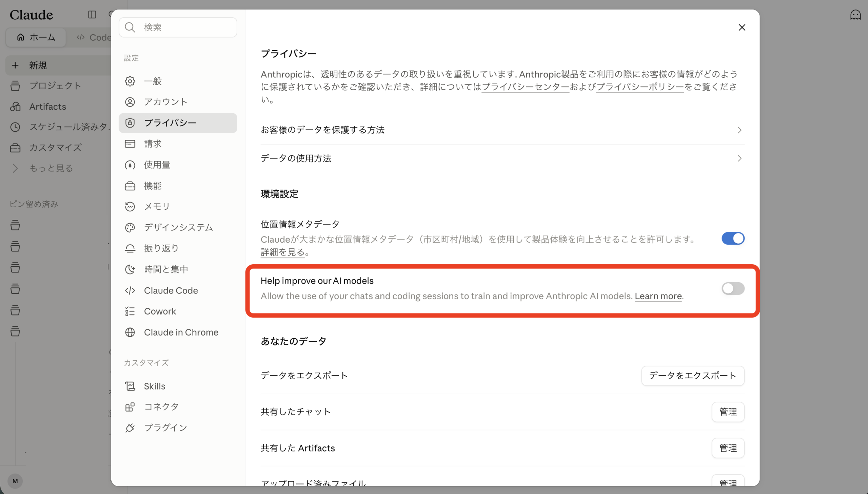Disable 位置情報メタデータ toggle
868x494 pixels.
click(733, 239)
